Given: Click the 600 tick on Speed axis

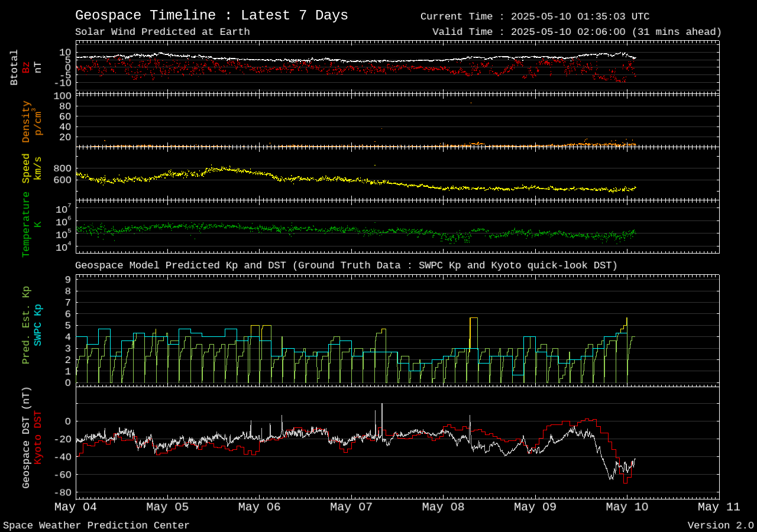Looking at the screenshot, I should (x=63, y=180).
